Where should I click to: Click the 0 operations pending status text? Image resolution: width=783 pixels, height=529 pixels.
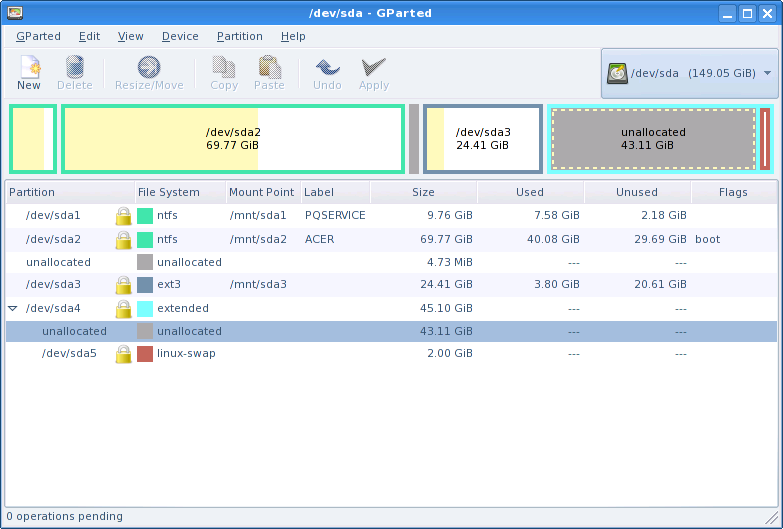[64, 517]
